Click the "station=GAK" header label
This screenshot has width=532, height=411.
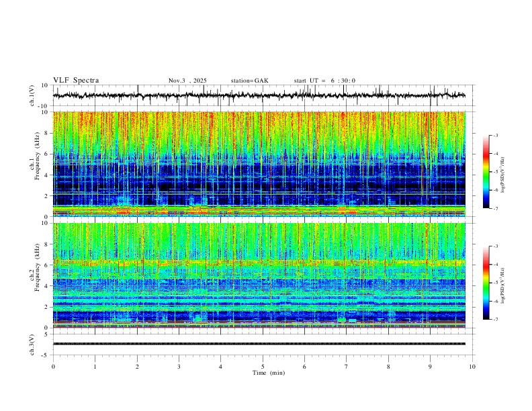250,81
